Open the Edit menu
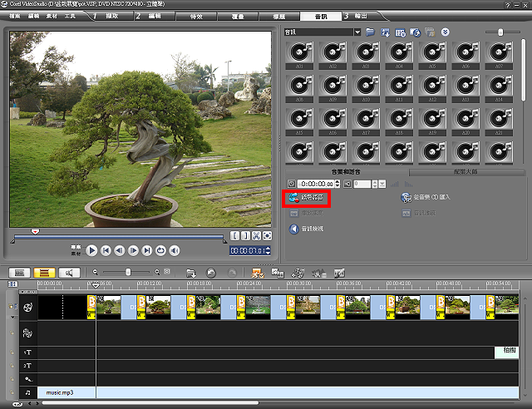 [x=33, y=16]
